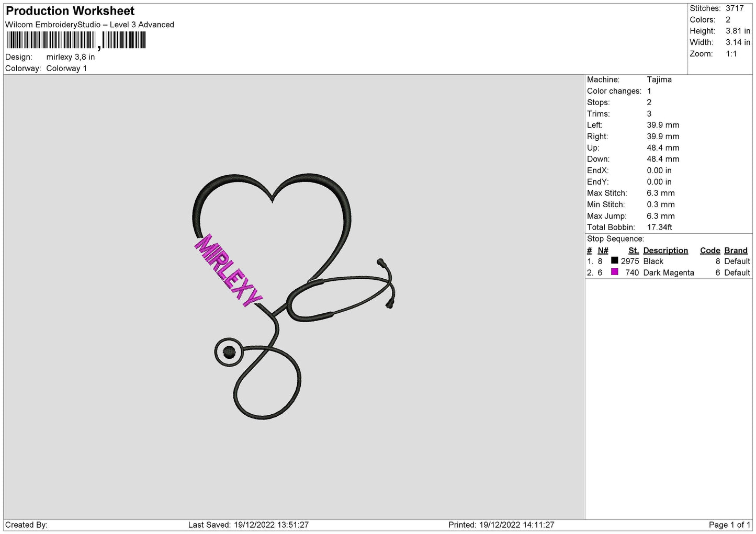Image resolution: width=756 pixels, height=534 pixels.
Task: Click the Up value 48.4 mm
Action: pos(663,148)
